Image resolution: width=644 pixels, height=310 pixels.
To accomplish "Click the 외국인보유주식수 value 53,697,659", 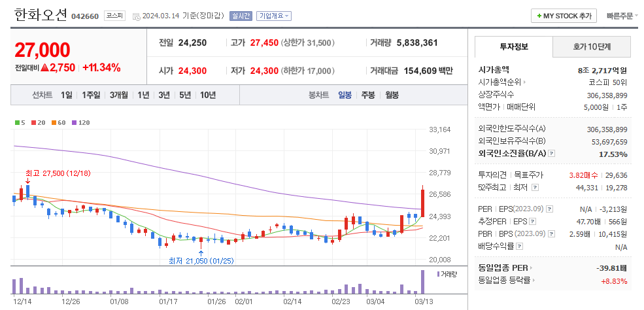I will [609, 142].
